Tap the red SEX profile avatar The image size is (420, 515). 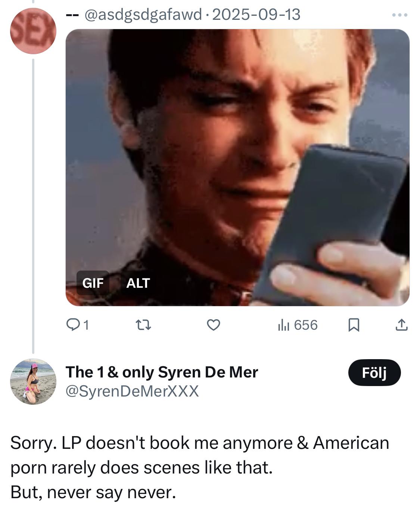[x=33, y=31]
